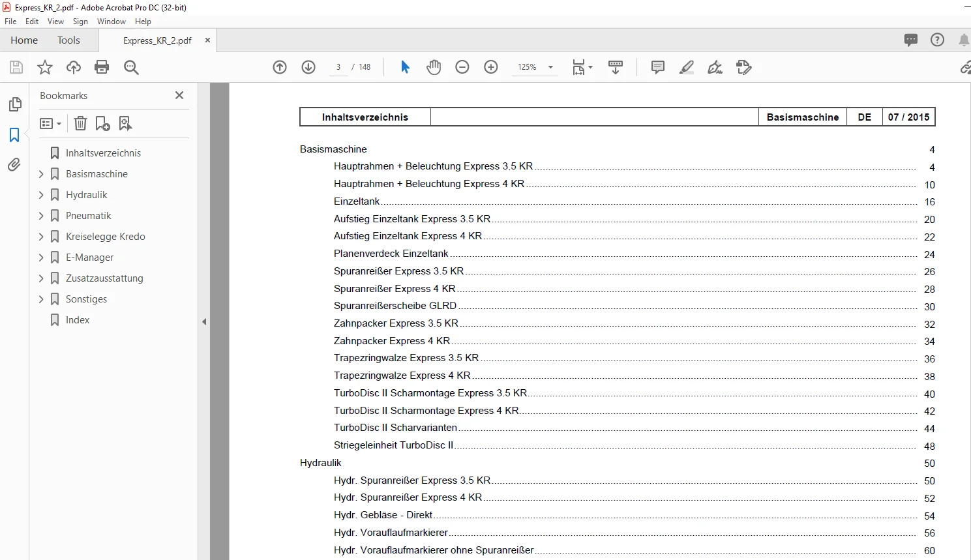Click the Hydraulik section heading in contents

(321, 463)
